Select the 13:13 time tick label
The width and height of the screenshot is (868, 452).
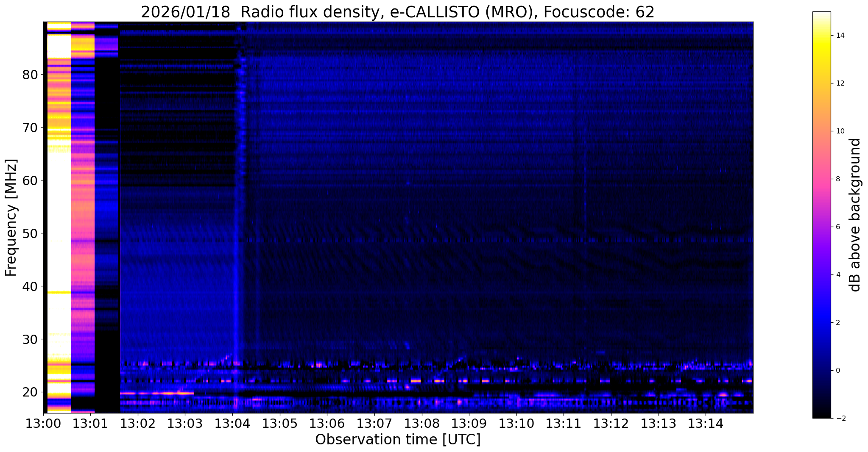(x=658, y=423)
